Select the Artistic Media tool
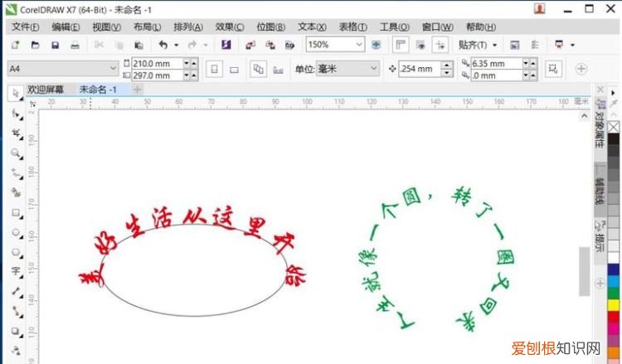Image resolution: width=622 pixels, height=364 pixels. click(x=17, y=192)
